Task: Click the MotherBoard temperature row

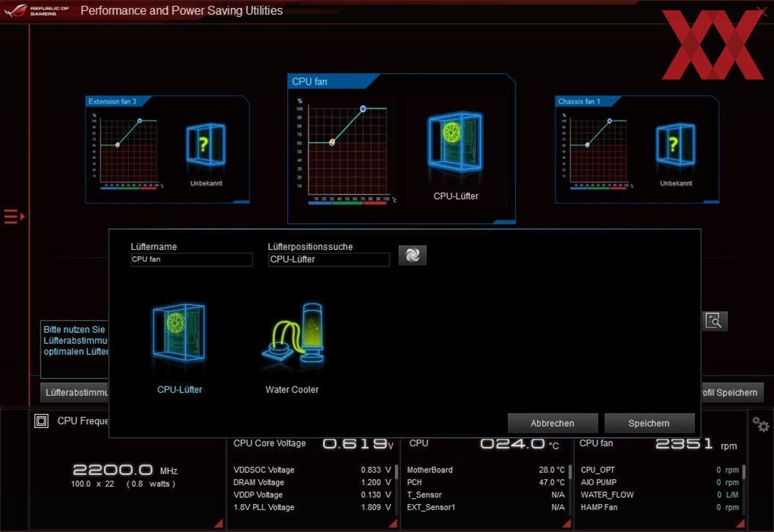Action: click(486, 470)
